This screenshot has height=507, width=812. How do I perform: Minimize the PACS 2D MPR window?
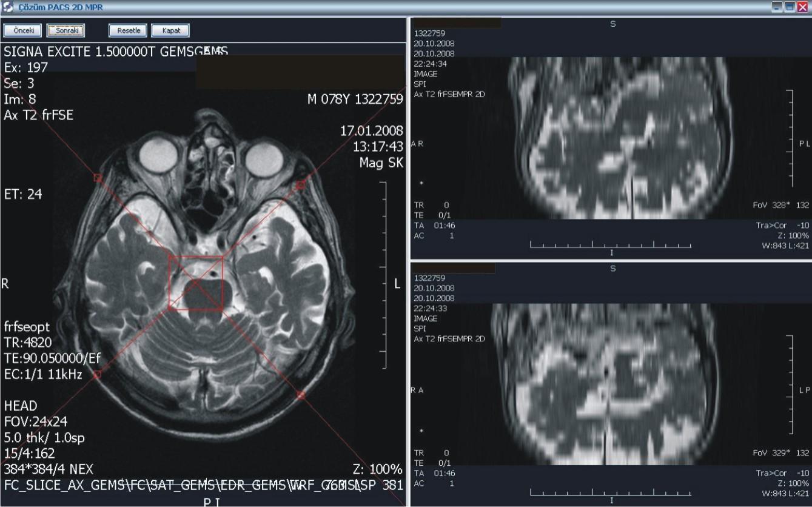click(777, 7)
